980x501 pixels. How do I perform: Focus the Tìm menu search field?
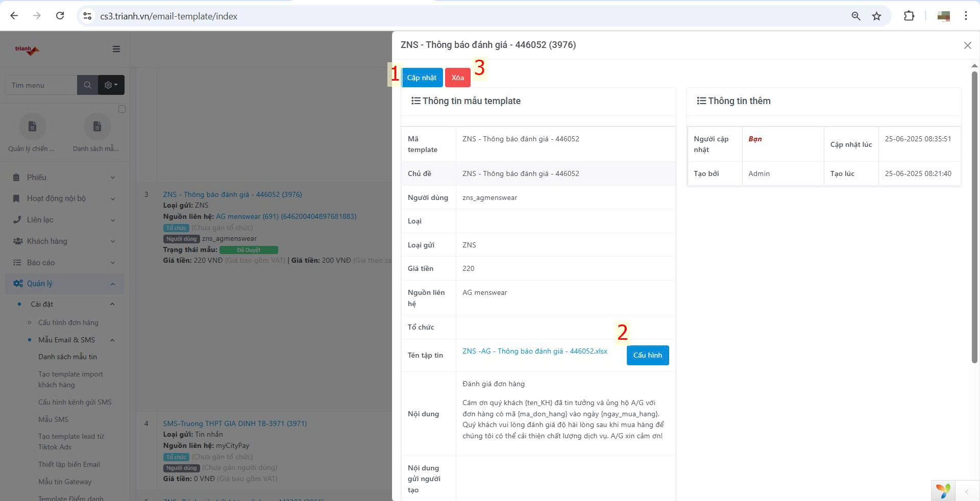(x=41, y=85)
